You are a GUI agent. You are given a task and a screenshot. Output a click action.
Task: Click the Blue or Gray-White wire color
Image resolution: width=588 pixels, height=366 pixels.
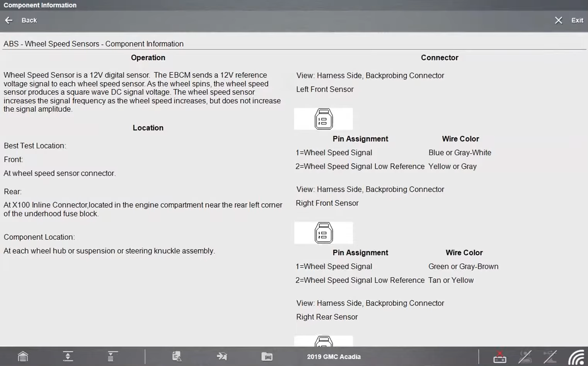point(460,152)
